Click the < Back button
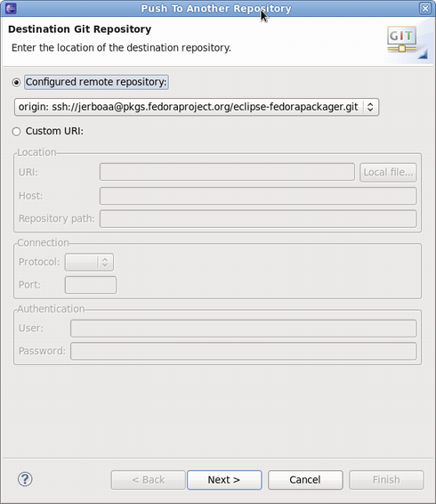Screen dimensions: 436x504 point(148,480)
